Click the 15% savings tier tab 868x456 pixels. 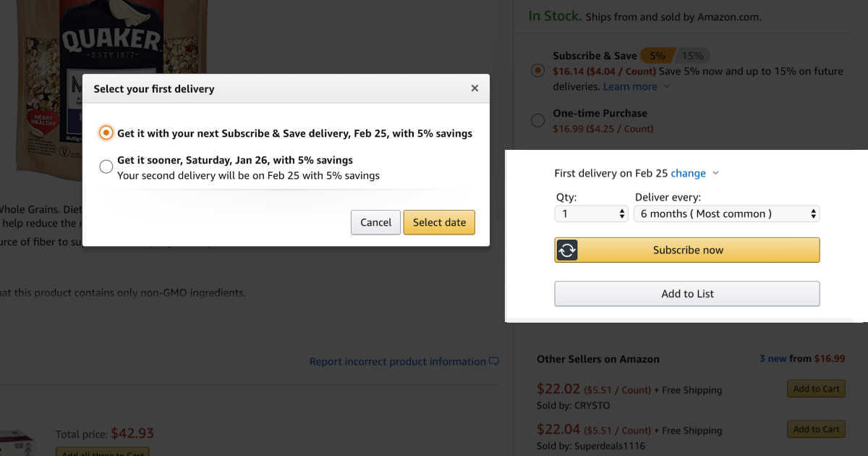coord(692,56)
